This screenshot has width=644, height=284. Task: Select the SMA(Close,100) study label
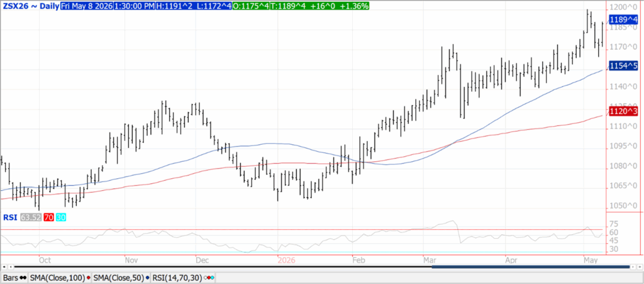point(57,278)
